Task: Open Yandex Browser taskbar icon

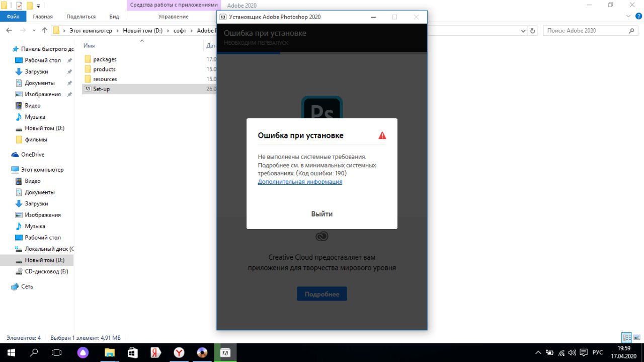Action: (x=179, y=352)
